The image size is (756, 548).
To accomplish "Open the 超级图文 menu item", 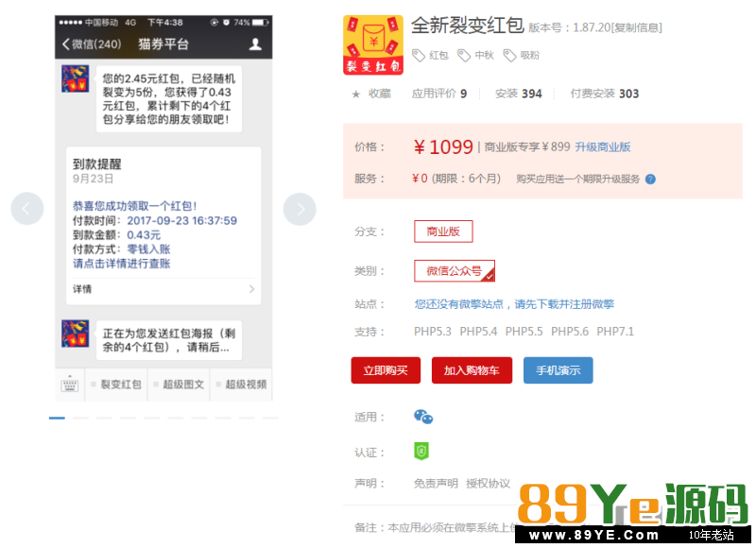I will (179, 385).
